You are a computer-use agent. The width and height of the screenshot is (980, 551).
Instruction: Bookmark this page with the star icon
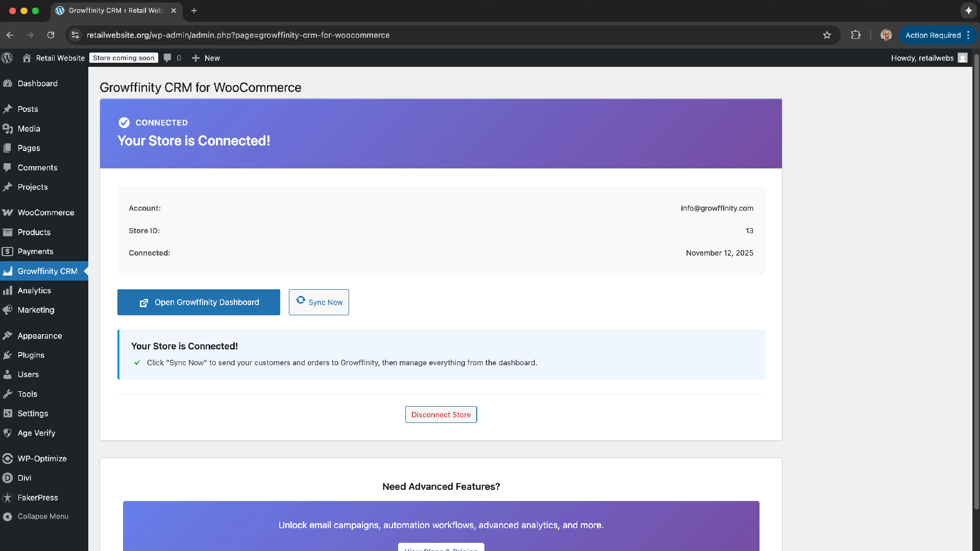point(827,35)
